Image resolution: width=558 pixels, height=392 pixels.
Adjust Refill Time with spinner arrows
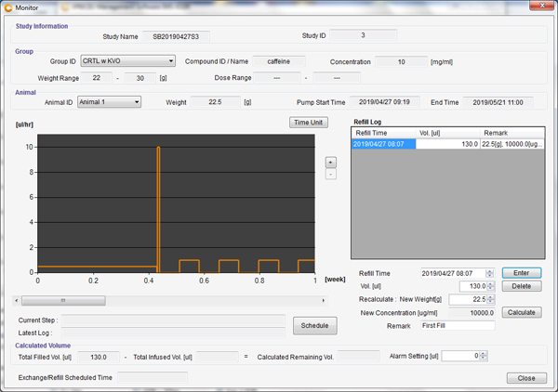490,273
